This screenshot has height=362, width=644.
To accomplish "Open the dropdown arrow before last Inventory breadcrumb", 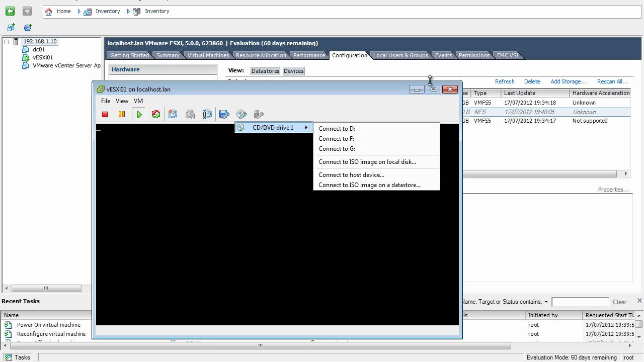I will coord(128,11).
